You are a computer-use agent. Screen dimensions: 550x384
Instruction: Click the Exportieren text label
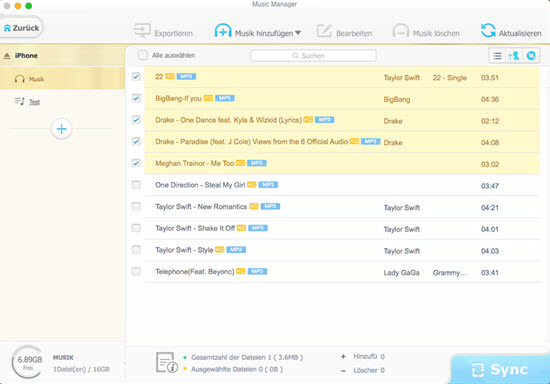(174, 33)
